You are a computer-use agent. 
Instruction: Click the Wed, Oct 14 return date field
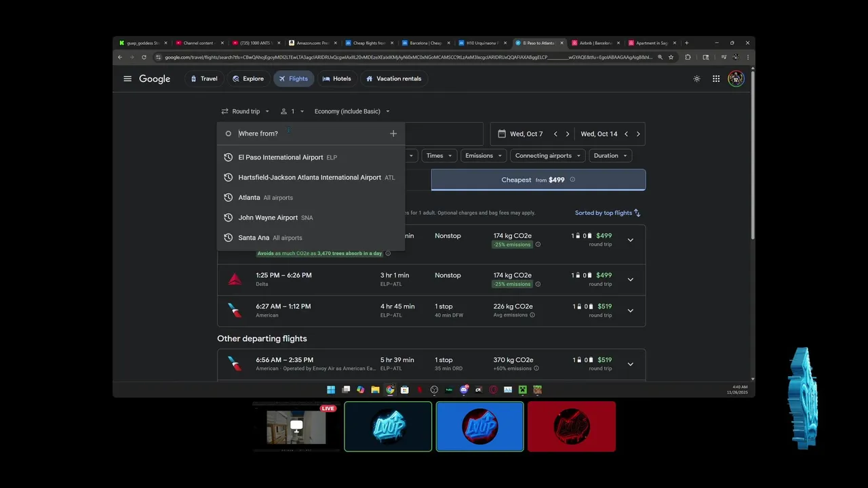(599, 134)
